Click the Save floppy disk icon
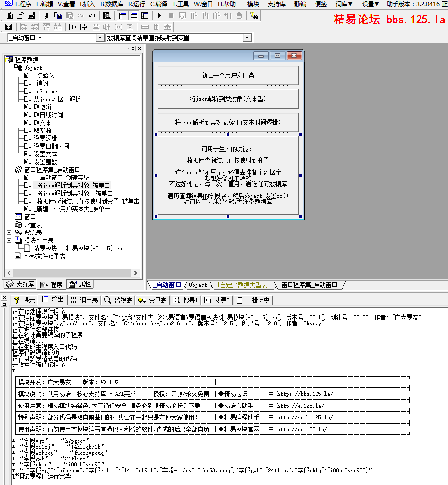This screenshot has height=485, width=448. [x=31, y=16]
